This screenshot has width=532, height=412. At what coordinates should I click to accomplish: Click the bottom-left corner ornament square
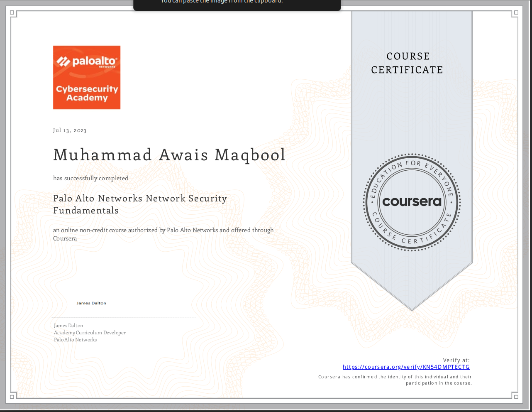pyautogui.click(x=12, y=397)
